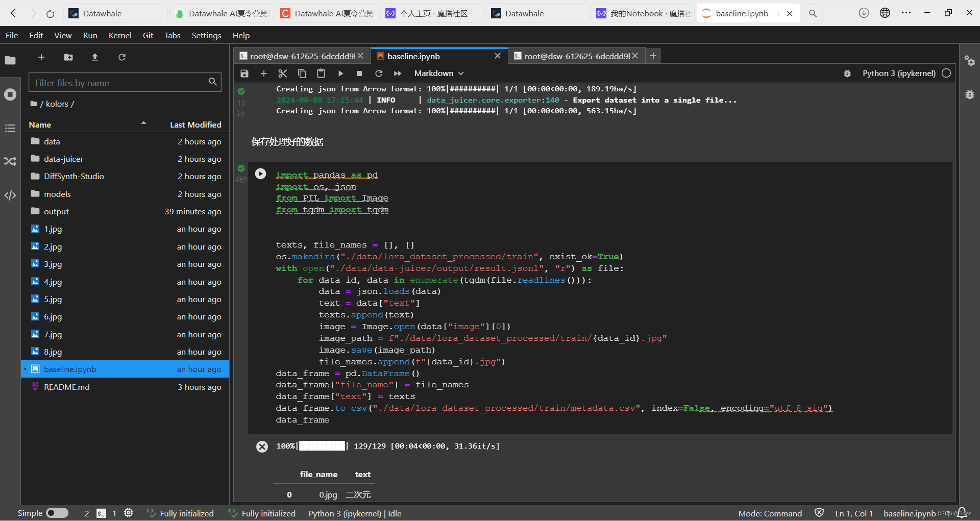This screenshot has height=521, width=980.
Task: Refresh the file browser list
Action: coord(122,57)
